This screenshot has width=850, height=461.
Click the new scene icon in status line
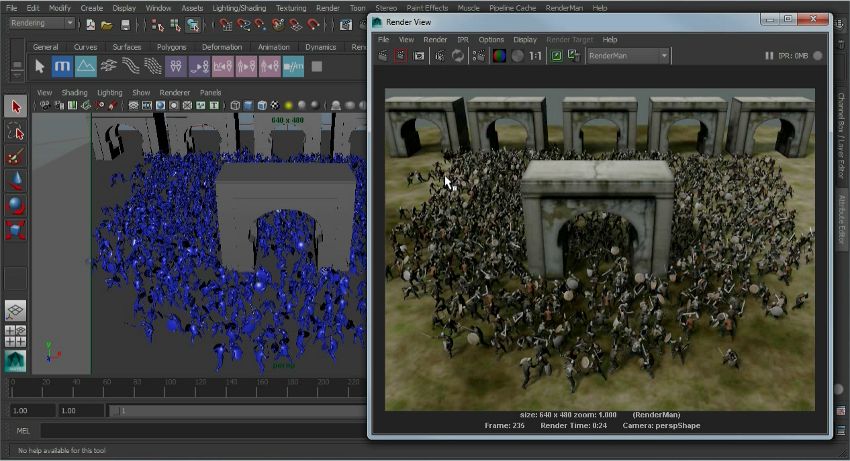tap(90, 25)
